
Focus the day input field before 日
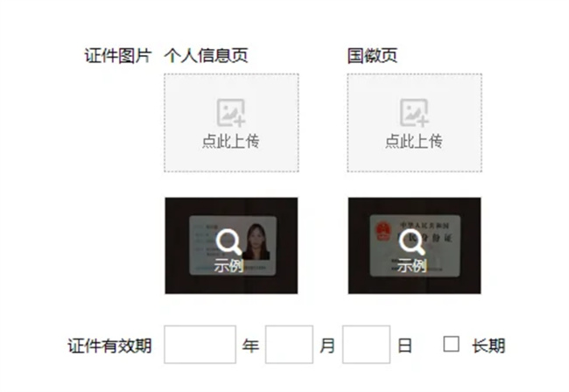(x=366, y=345)
